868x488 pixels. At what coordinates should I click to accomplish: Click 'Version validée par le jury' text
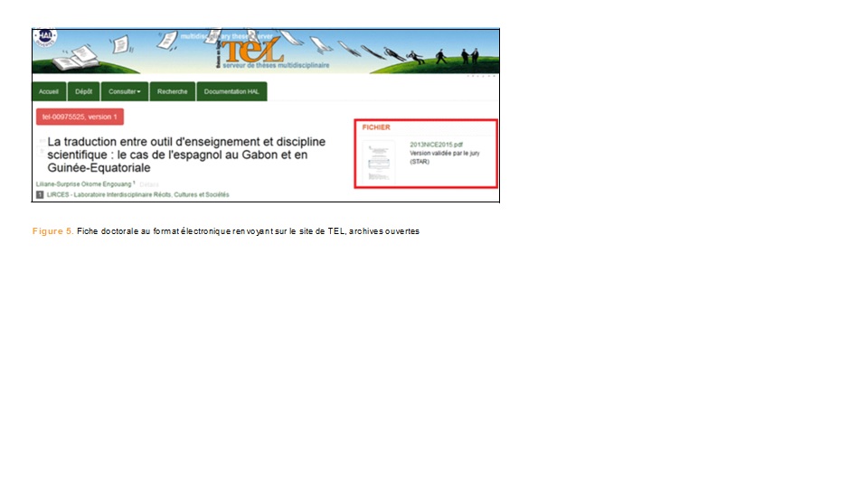(445, 154)
